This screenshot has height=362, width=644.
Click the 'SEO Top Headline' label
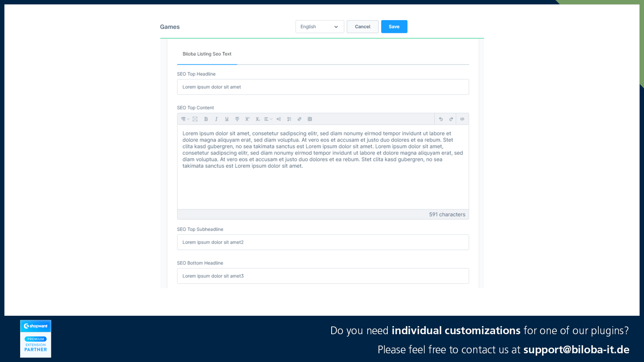point(196,74)
